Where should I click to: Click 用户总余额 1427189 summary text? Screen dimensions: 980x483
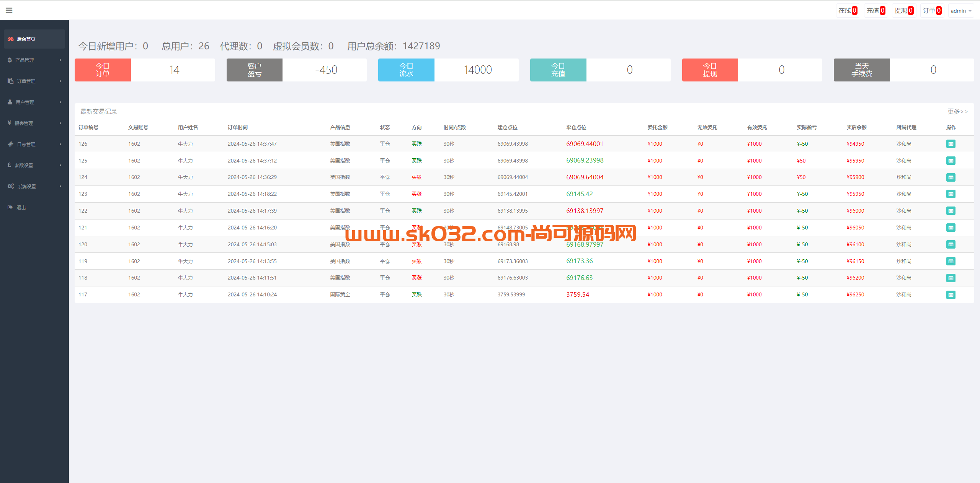(394, 46)
